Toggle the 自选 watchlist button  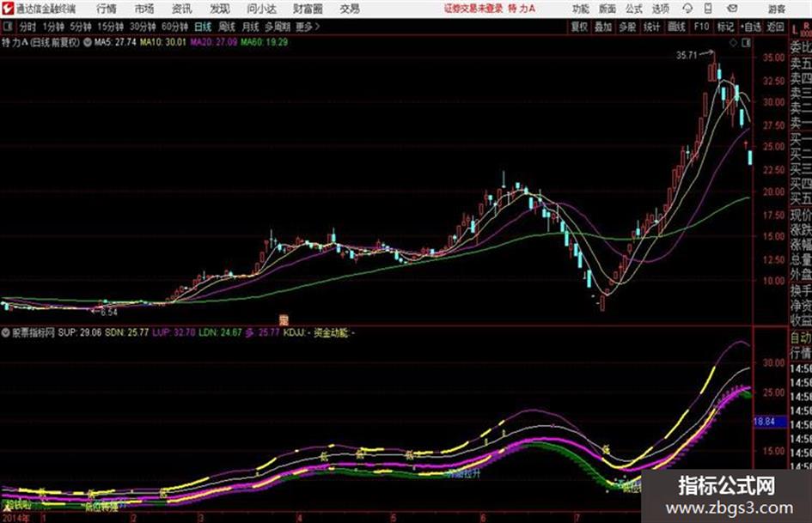(751, 27)
